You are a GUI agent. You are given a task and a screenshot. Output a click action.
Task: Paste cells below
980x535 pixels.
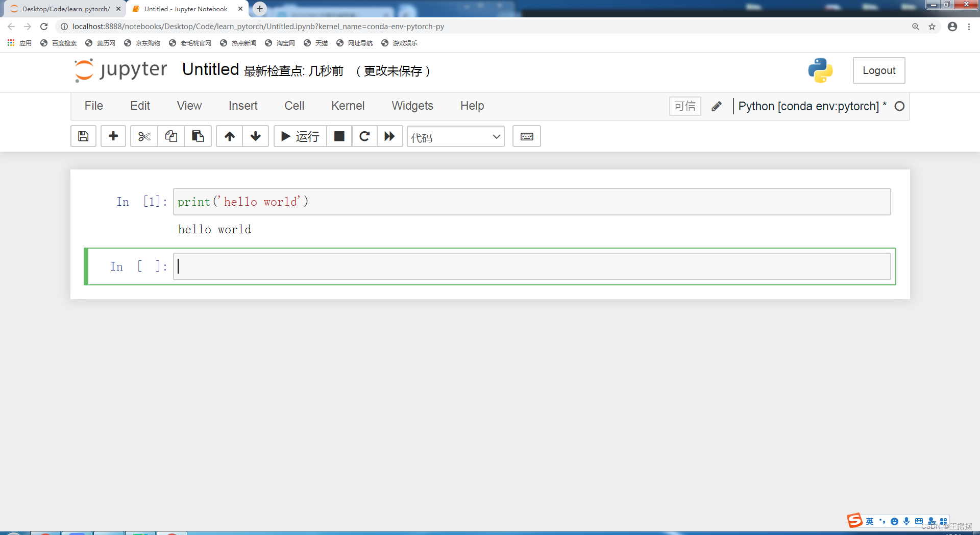tap(198, 136)
